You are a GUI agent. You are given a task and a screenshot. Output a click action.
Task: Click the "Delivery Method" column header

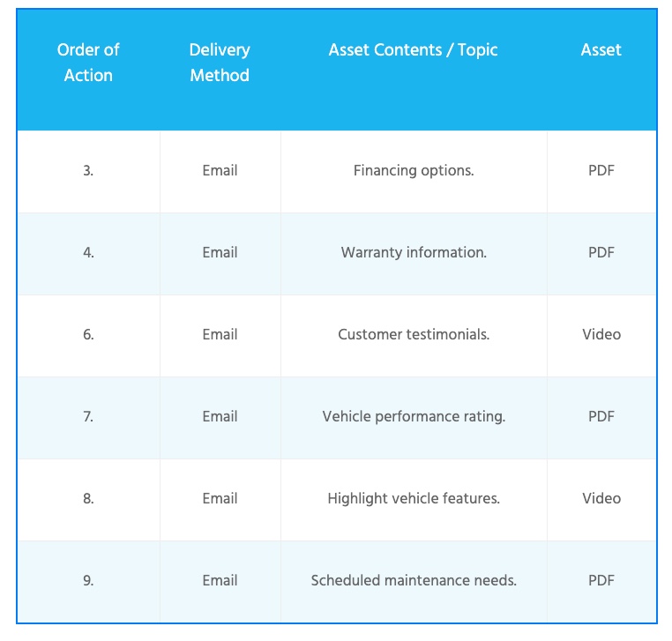coord(220,63)
